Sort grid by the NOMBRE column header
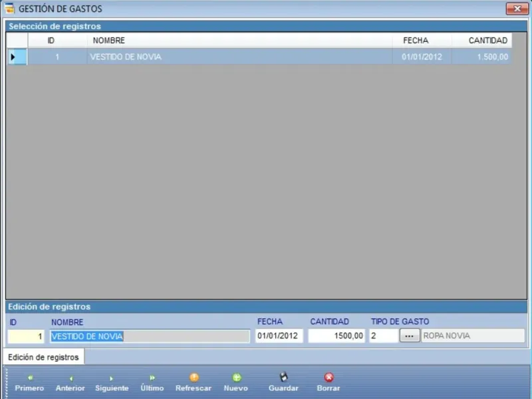The width and height of the screenshot is (532, 399). pos(239,41)
